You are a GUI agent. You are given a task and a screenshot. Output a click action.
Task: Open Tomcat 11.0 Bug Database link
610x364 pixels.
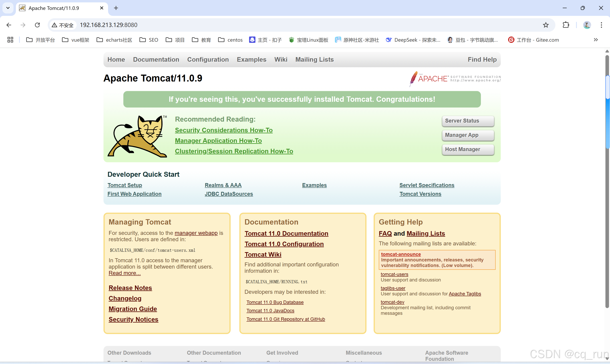tap(275, 303)
